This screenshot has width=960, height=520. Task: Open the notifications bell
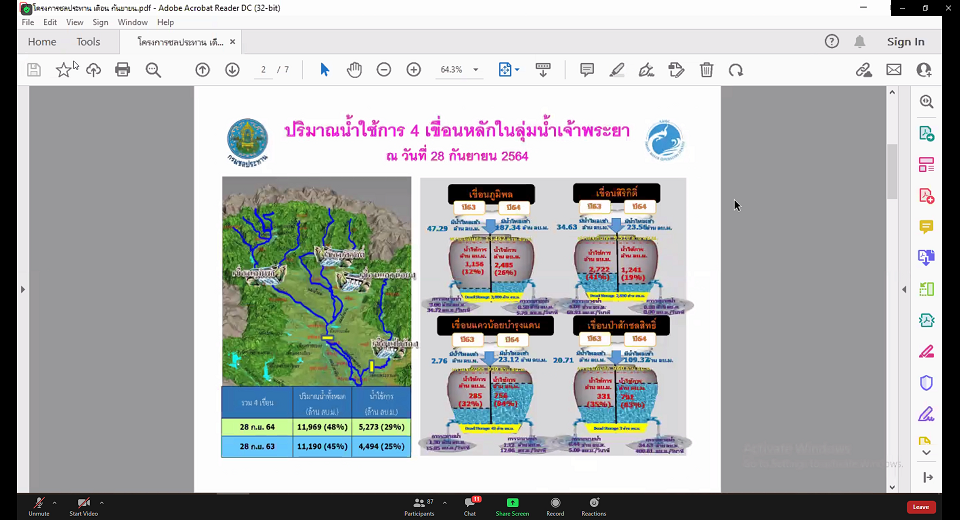pyautogui.click(x=860, y=42)
